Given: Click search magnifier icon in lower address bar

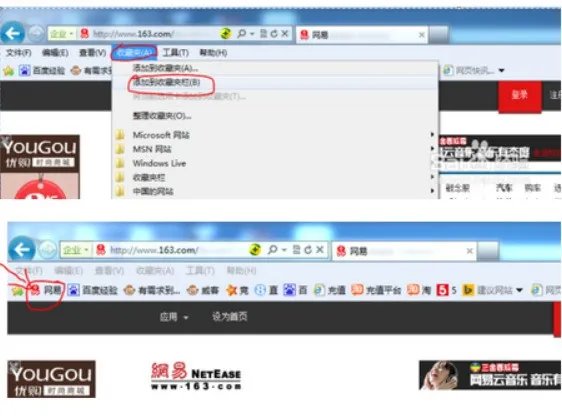Looking at the screenshot, I should pos(272,249).
